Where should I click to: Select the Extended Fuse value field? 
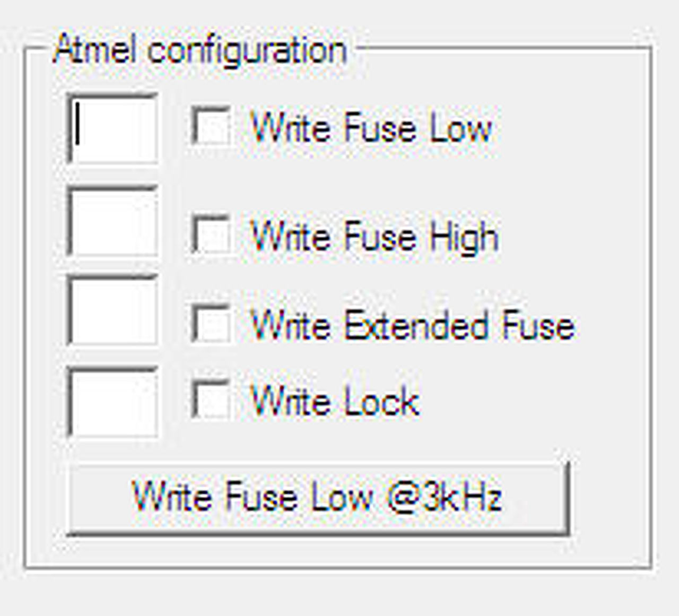[113, 311]
